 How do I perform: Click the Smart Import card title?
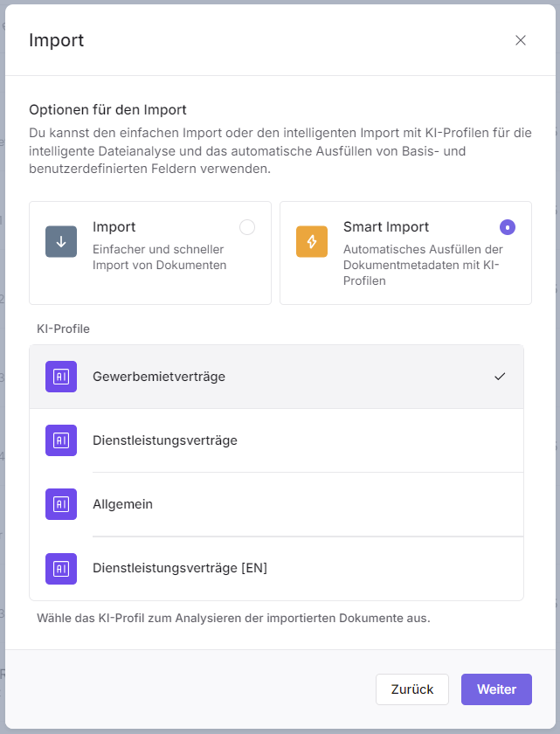click(386, 227)
